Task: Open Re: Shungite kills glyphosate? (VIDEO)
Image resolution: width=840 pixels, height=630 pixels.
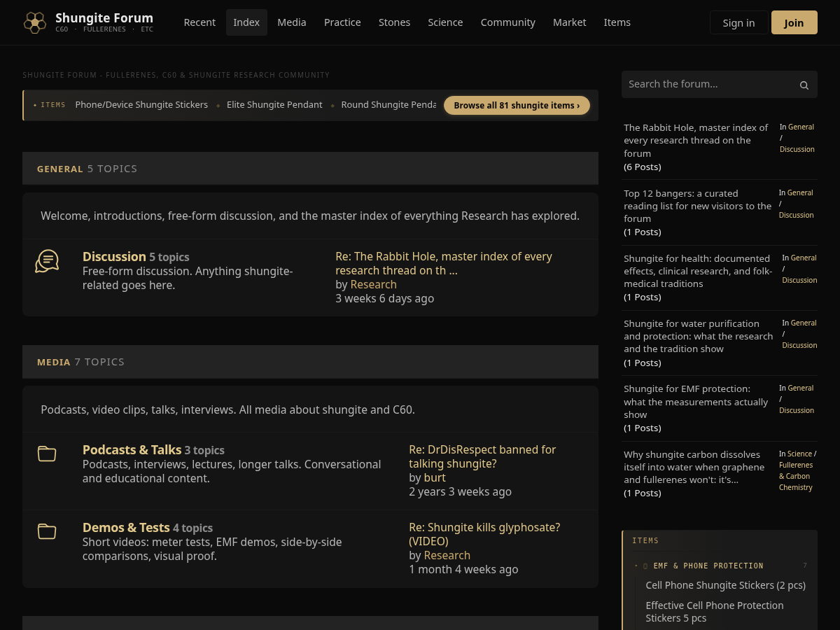Action: [x=484, y=534]
